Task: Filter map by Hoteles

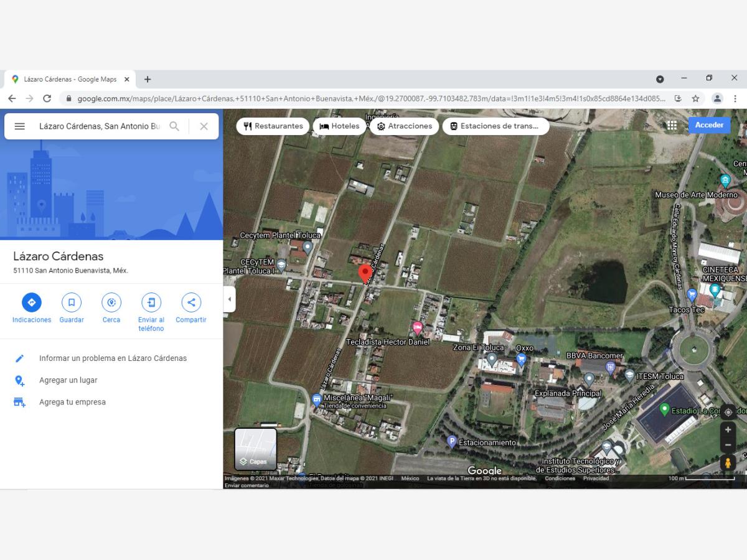Action: click(339, 126)
